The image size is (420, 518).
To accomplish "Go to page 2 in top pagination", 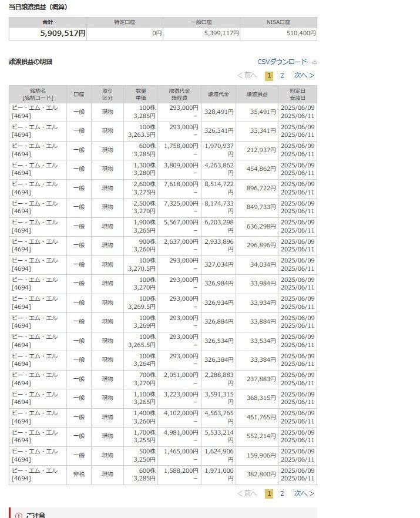I will [x=282, y=75].
